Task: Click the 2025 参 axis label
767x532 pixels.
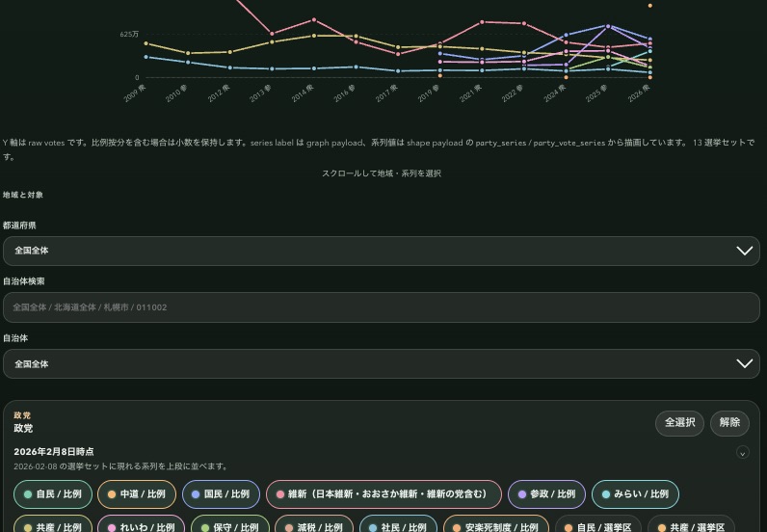Action: coord(596,93)
